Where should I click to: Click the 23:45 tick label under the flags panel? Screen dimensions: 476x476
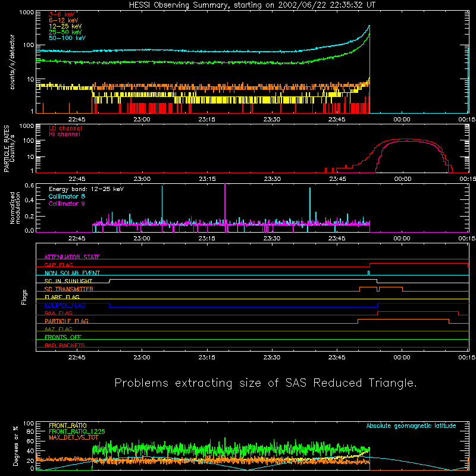[x=337, y=358]
